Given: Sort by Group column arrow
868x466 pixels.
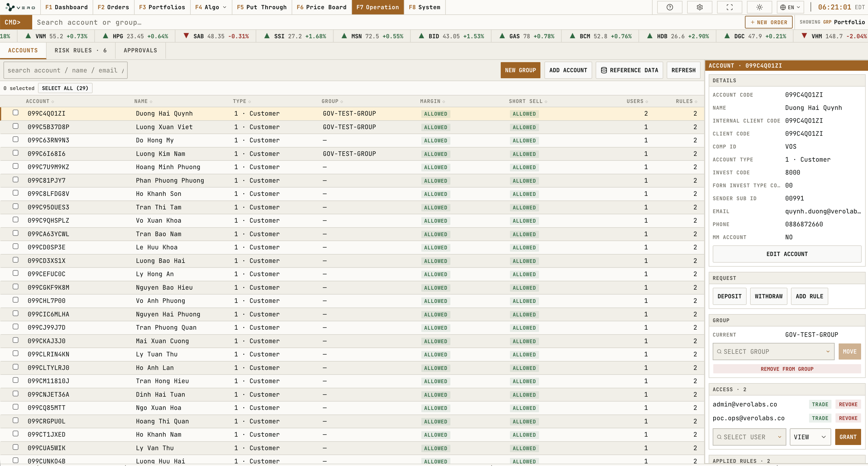Looking at the screenshot, I should (x=342, y=102).
